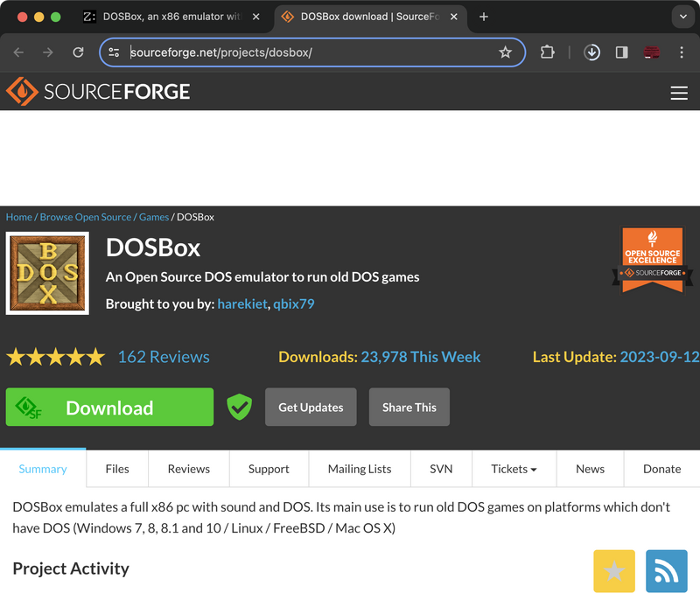Click the five-star rating stars

tap(55, 356)
